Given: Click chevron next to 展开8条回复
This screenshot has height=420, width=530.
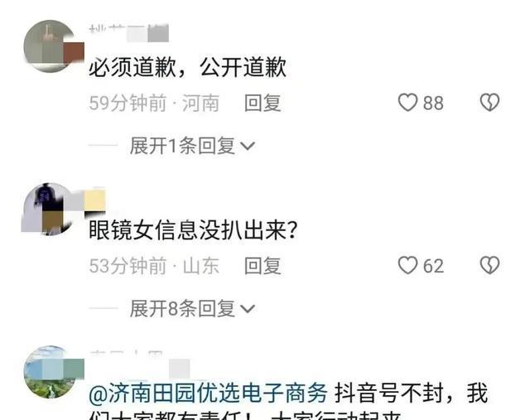Looking at the screenshot, I should (247, 309).
